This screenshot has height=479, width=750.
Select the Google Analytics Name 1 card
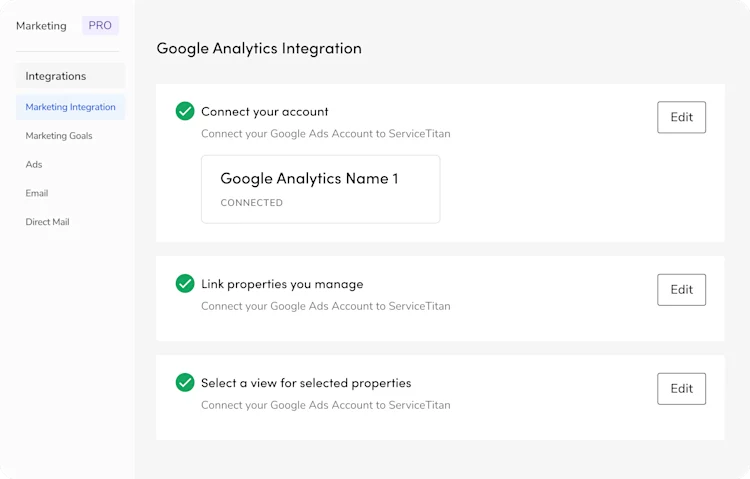click(x=320, y=189)
